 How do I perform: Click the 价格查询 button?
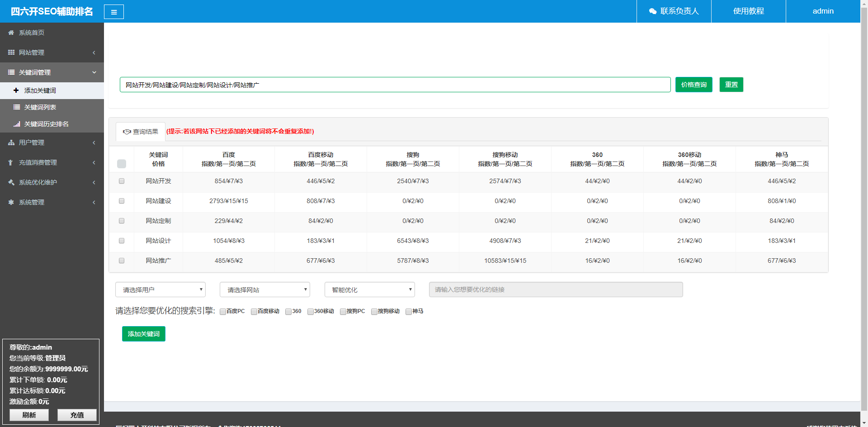tap(694, 85)
